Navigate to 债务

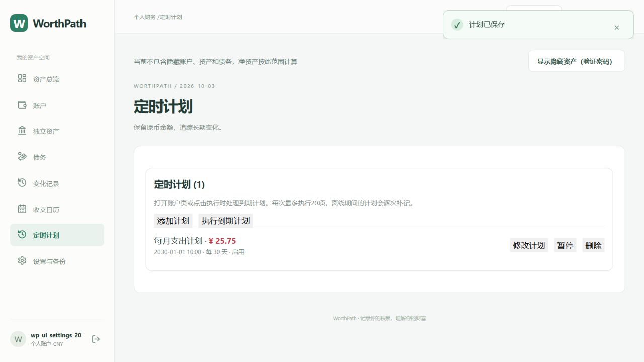click(57, 157)
